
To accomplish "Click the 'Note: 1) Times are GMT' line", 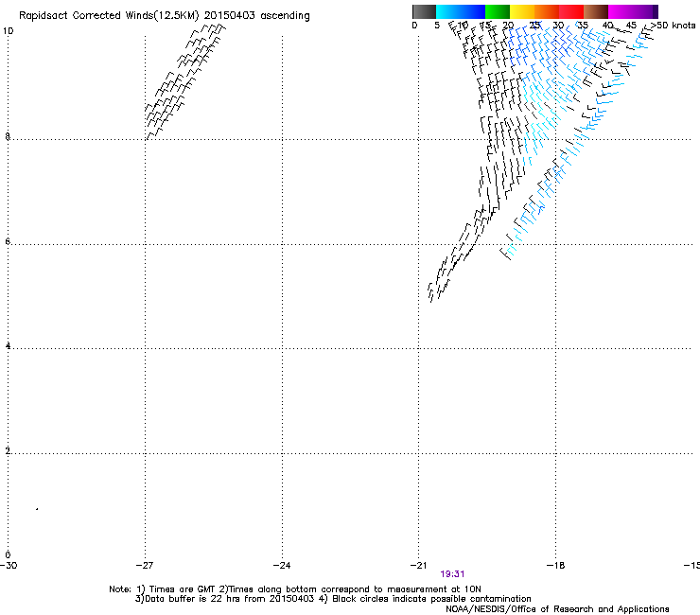I will 295,589.
